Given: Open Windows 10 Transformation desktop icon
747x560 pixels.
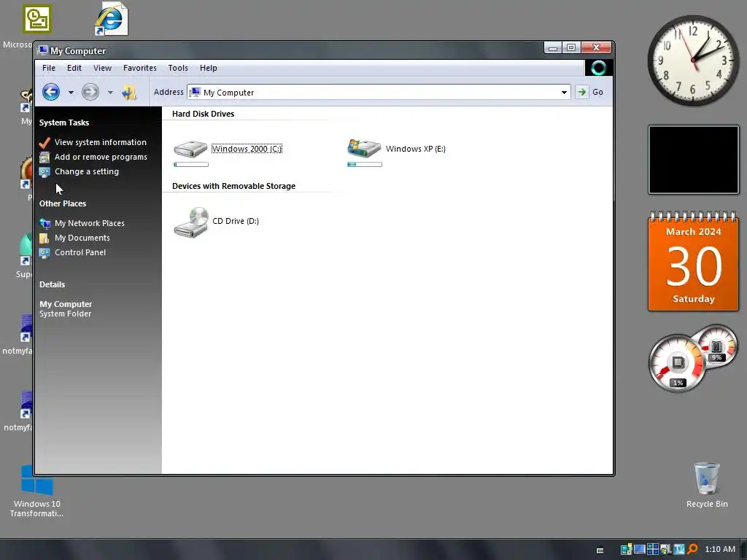Looking at the screenshot, I should (x=36, y=491).
